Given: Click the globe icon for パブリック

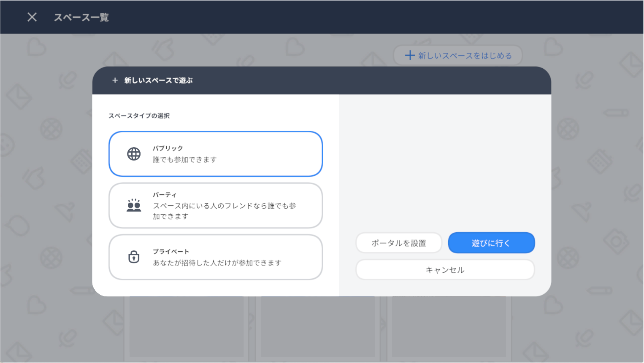Looking at the screenshot, I should click(x=134, y=154).
